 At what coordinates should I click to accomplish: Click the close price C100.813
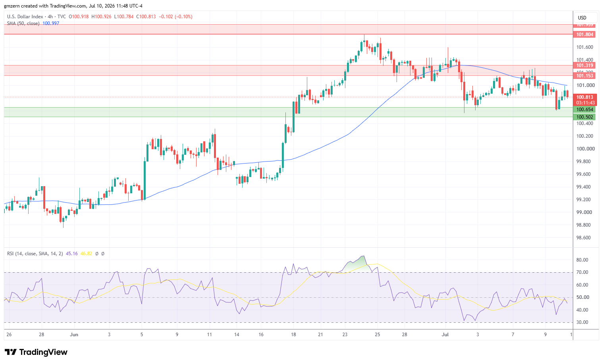pyautogui.click(x=146, y=17)
